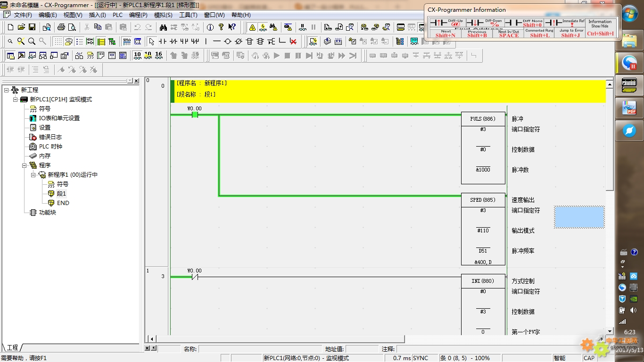The height and width of the screenshot is (362, 644).
Task: Click the Print icon
Action: click(x=61, y=27)
